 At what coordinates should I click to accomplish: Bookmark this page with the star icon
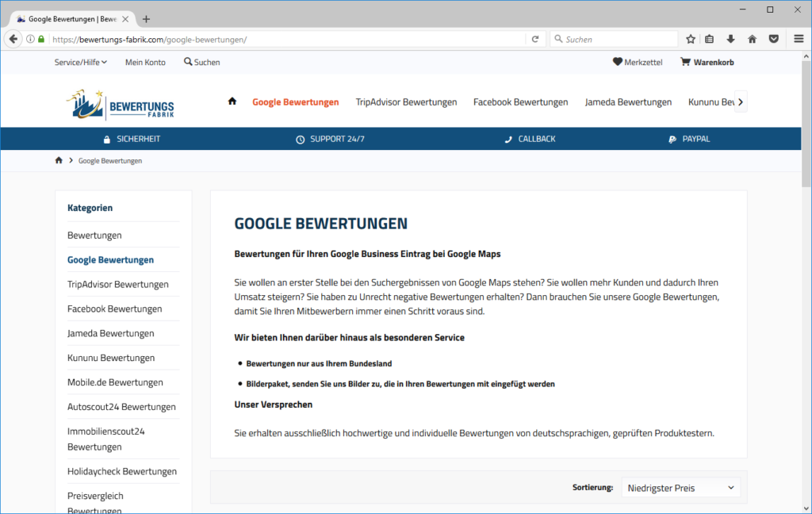point(691,39)
